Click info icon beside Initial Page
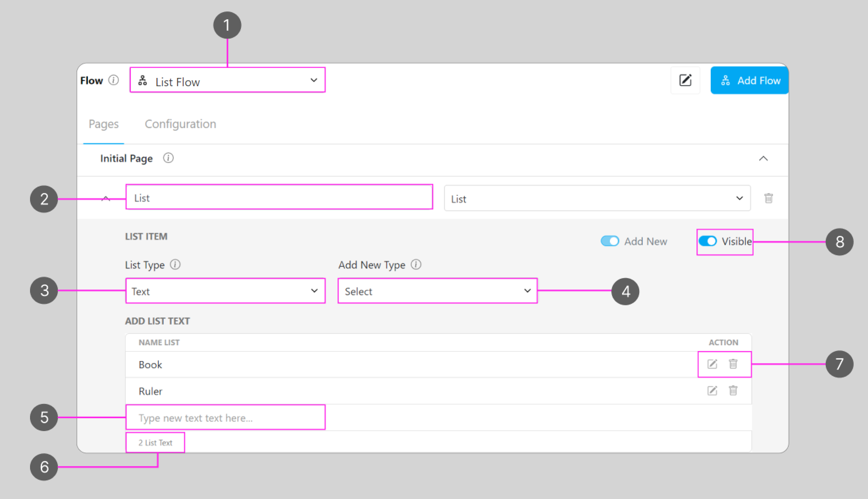Viewport: 868px width, 499px height. tap(168, 158)
